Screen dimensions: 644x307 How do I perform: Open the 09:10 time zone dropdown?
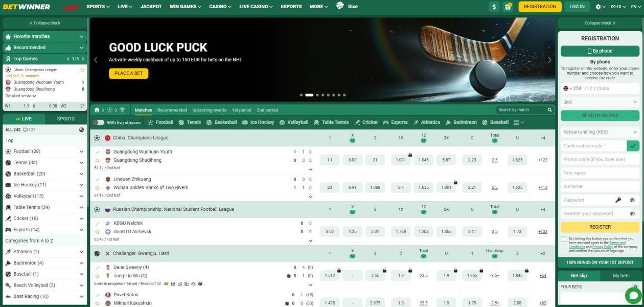click(617, 7)
